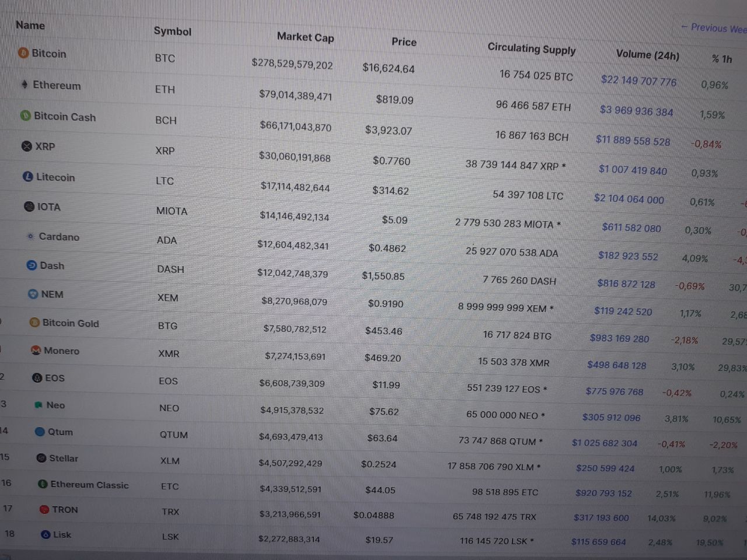The image size is (747, 560).
Task: Click the Lisk coin icon
Action: [46, 534]
